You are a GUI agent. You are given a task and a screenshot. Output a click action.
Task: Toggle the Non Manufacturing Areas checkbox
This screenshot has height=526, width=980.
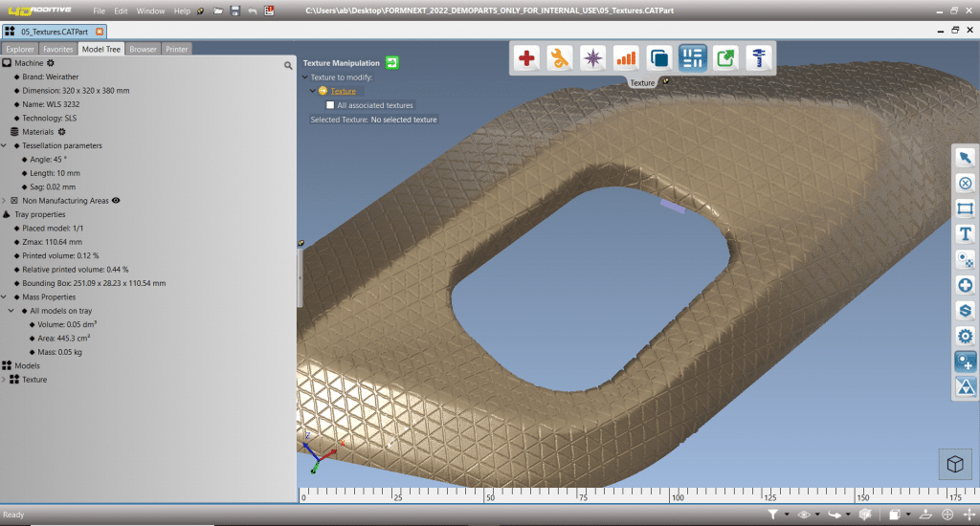(14, 201)
